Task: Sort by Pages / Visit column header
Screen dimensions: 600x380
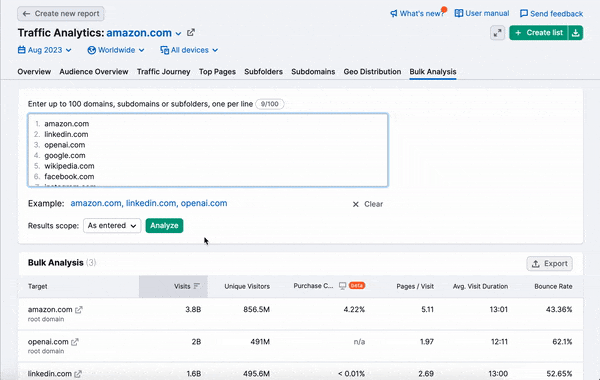Action: pos(415,286)
